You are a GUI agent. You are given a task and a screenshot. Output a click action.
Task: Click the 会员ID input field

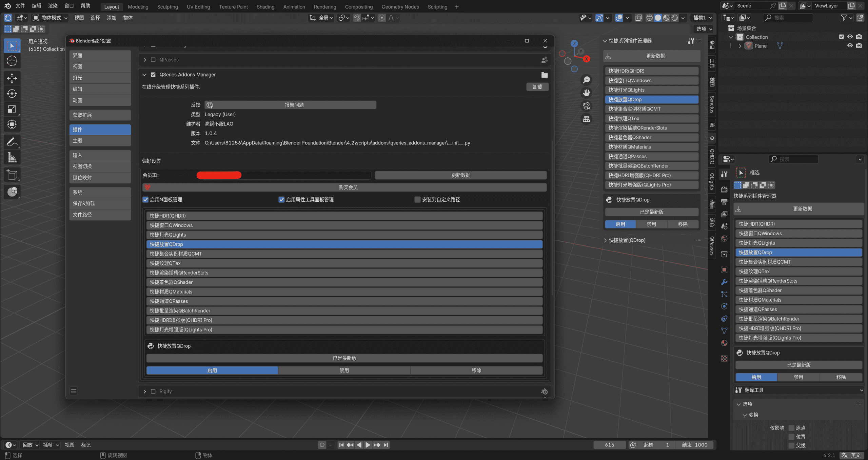[x=283, y=175]
